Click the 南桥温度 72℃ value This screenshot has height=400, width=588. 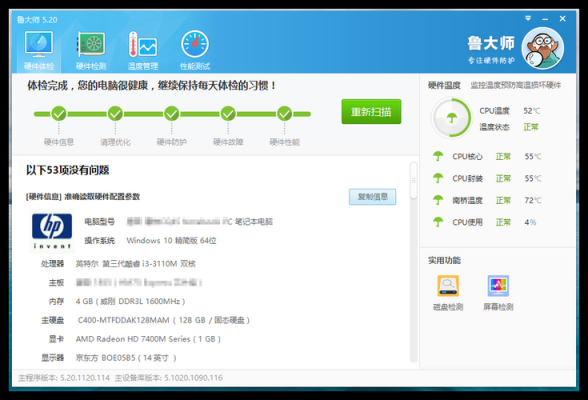tap(533, 200)
